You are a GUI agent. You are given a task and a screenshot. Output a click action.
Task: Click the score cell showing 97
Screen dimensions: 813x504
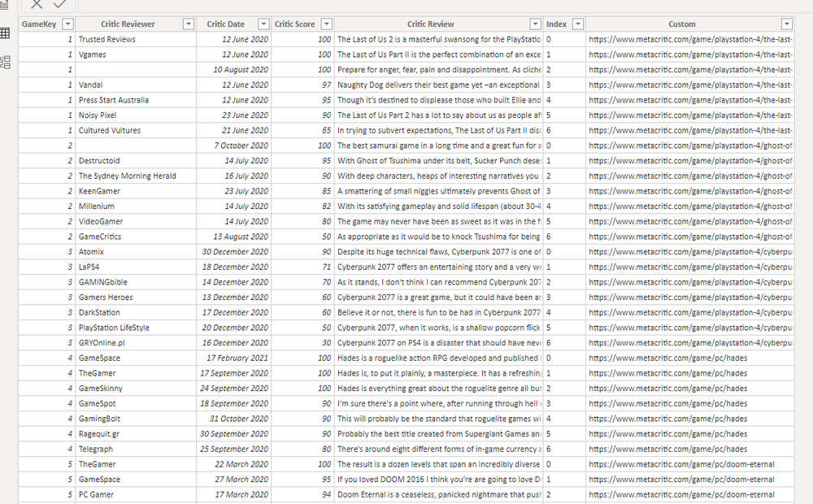point(302,85)
